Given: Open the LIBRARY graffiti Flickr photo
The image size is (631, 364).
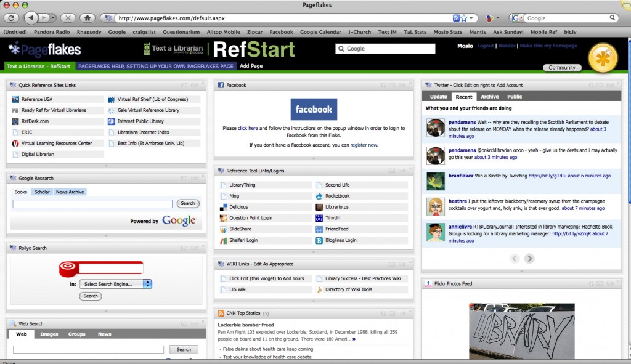Looking at the screenshot, I should pyautogui.click(x=521, y=331).
